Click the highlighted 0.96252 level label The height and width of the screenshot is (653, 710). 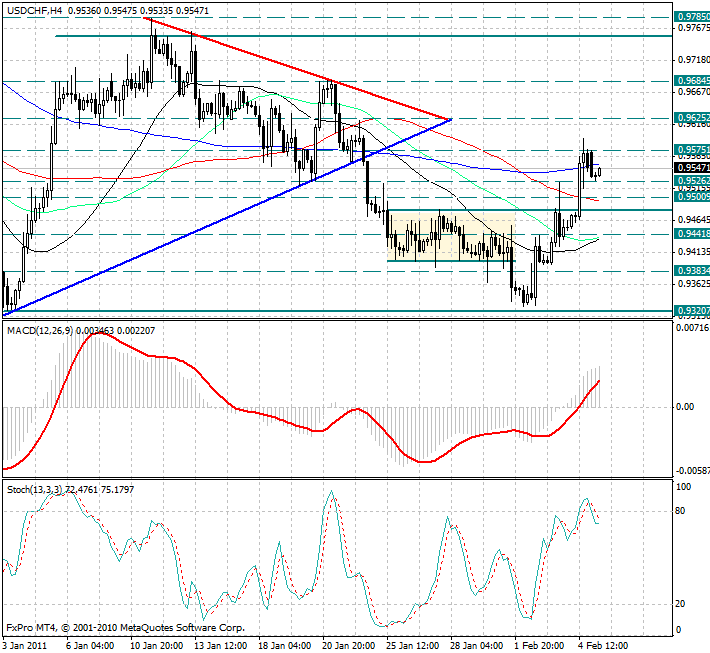(692, 118)
